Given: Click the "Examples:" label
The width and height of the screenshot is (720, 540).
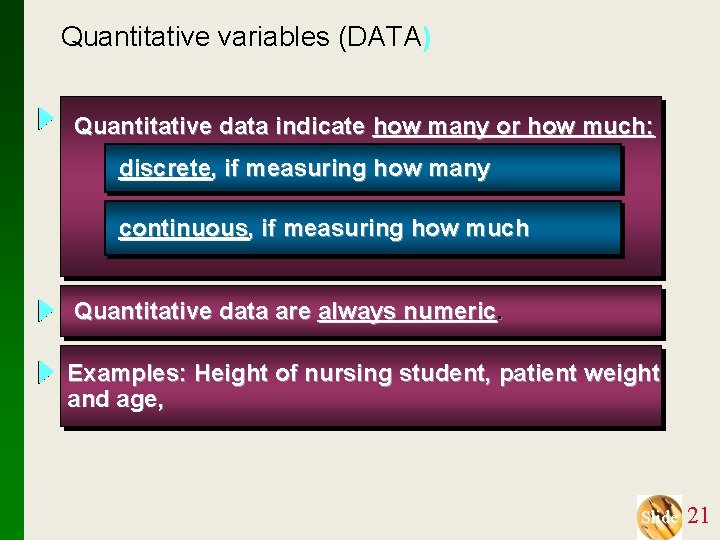Looking at the screenshot, I should click(x=127, y=374).
